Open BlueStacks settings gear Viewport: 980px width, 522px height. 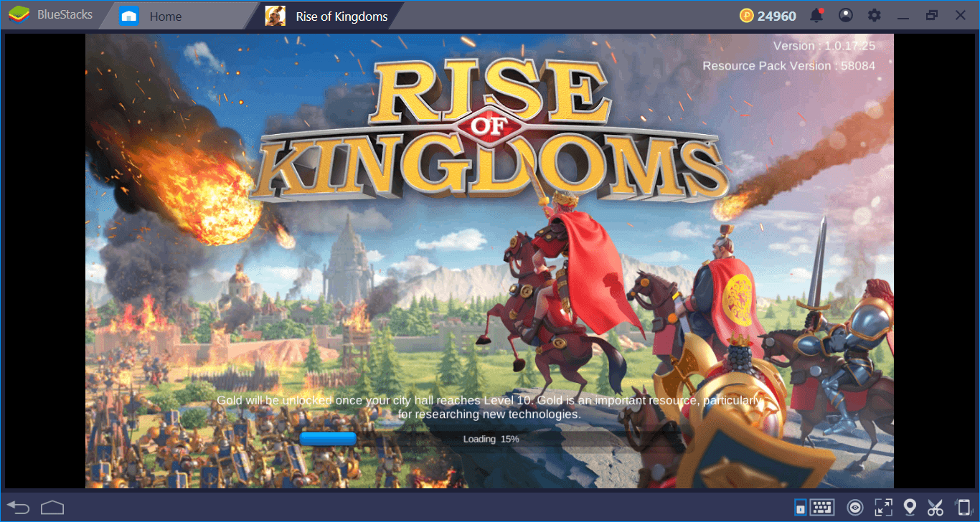coord(874,15)
